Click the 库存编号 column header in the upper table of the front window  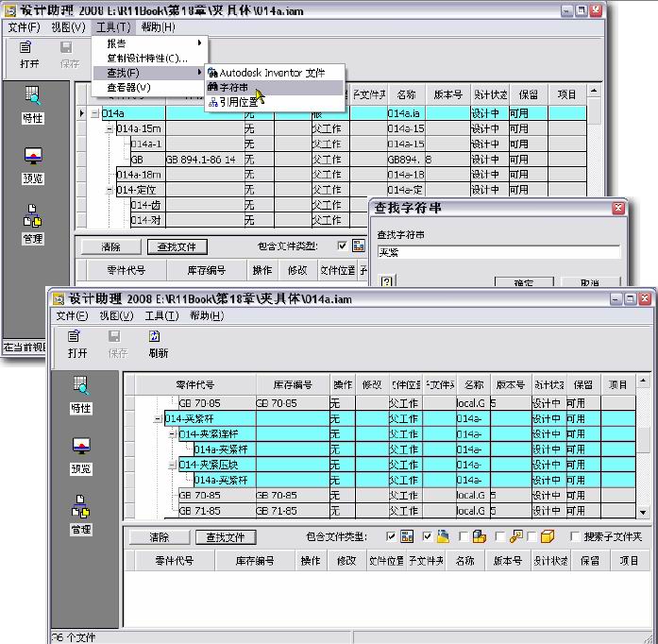[293, 384]
